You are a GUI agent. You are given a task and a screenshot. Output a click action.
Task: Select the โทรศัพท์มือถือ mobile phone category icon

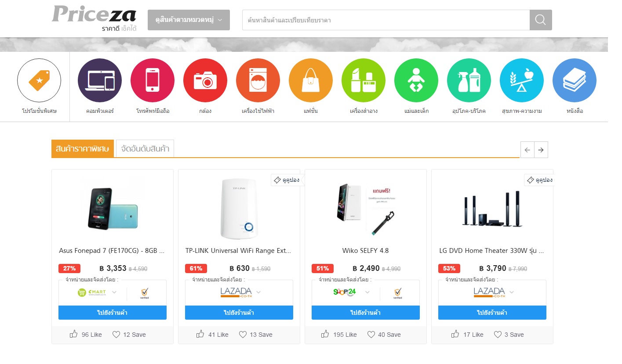153,80
